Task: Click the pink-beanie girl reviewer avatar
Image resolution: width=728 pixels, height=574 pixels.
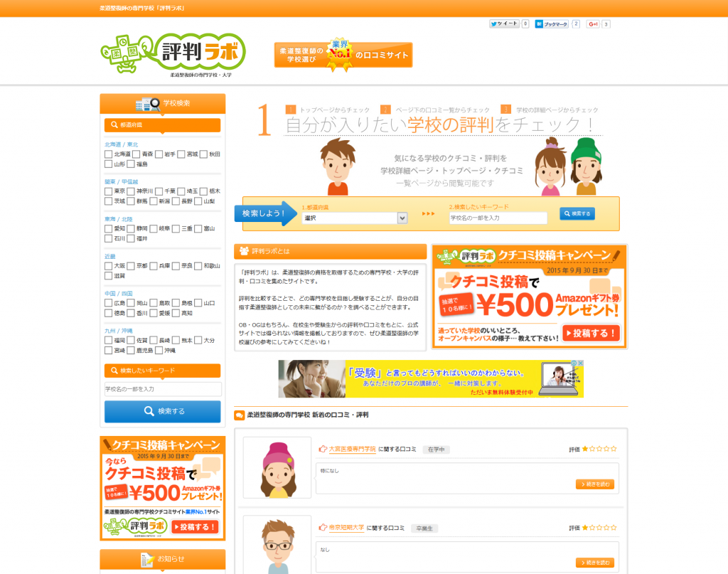Action: tap(277, 469)
